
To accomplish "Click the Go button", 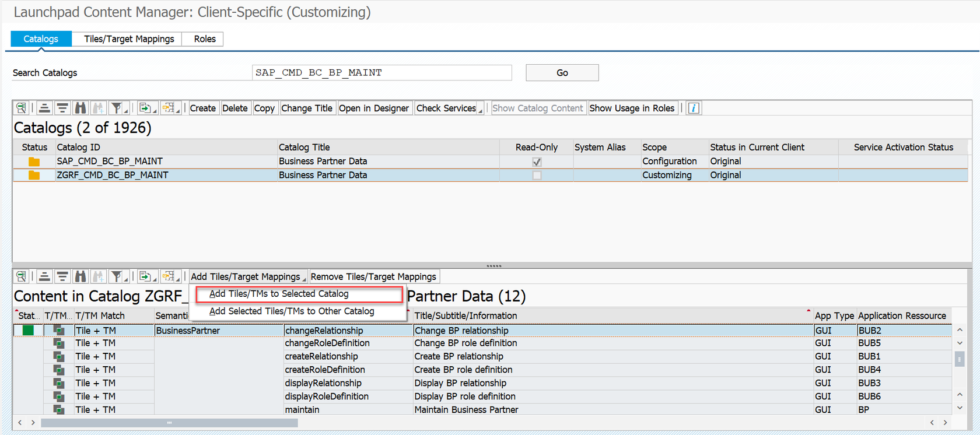I will click(x=562, y=73).
